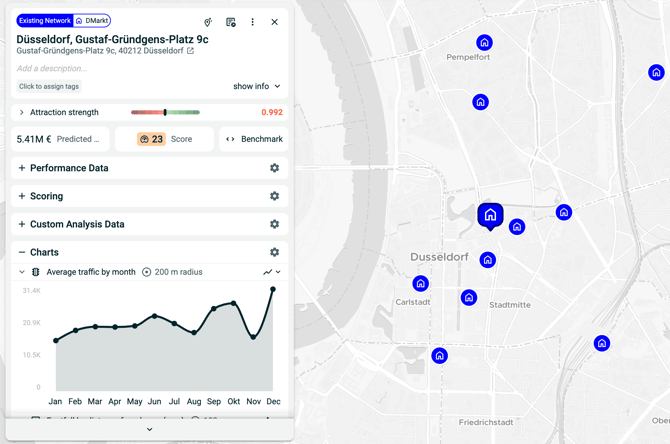Select the store marker above Carlstadt
The height and width of the screenshot is (444, 670).
point(420,283)
